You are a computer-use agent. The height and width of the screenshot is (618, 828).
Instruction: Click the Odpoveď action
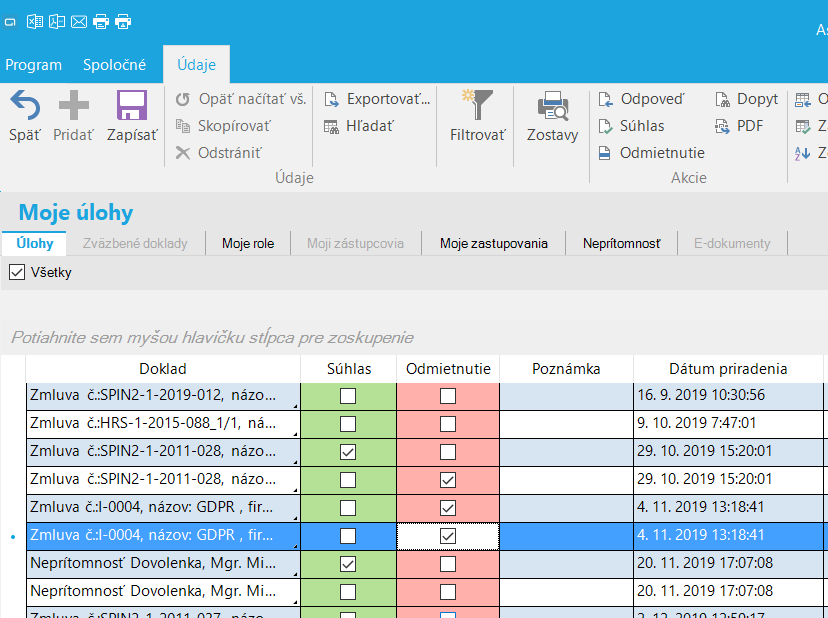point(641,99)
